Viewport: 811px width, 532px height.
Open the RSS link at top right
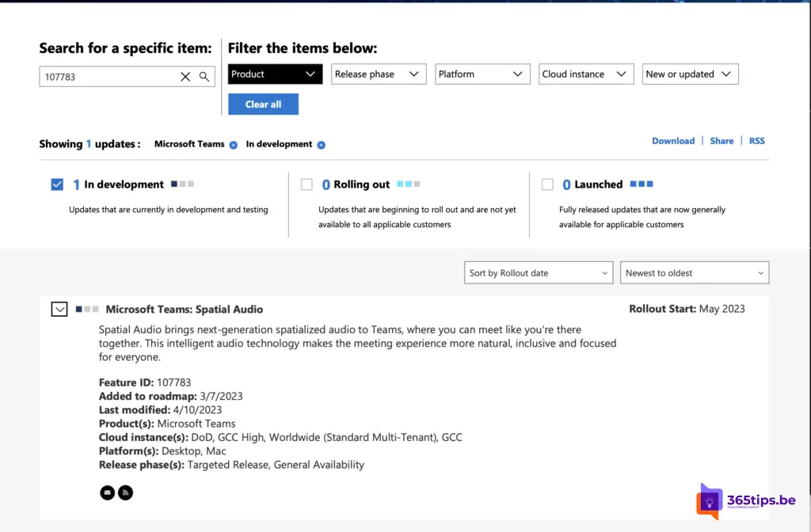(756, 141)
